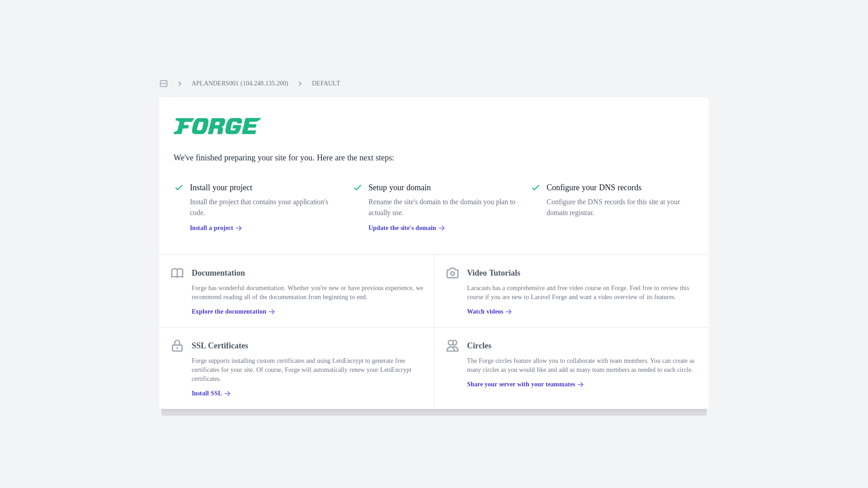Click the Video Tutorials heading
Screen dimensions: 868x488
tap(494, 273)
